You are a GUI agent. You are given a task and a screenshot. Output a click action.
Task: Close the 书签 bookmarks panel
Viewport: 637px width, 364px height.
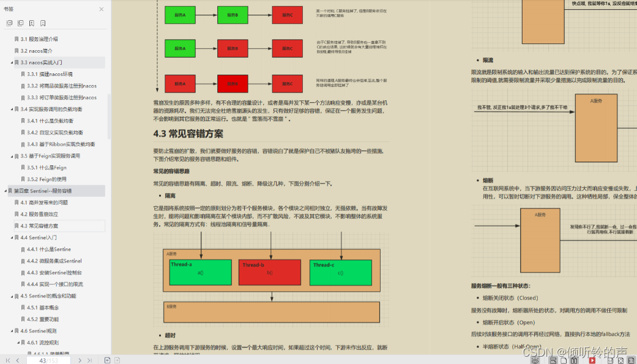click(101, 9)
